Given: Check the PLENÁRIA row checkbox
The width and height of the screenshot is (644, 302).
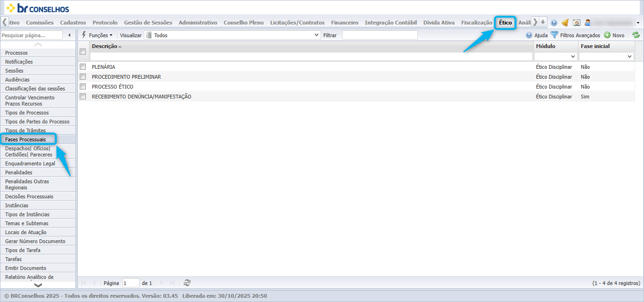Looking at the screenshot, I should point(83,67).
